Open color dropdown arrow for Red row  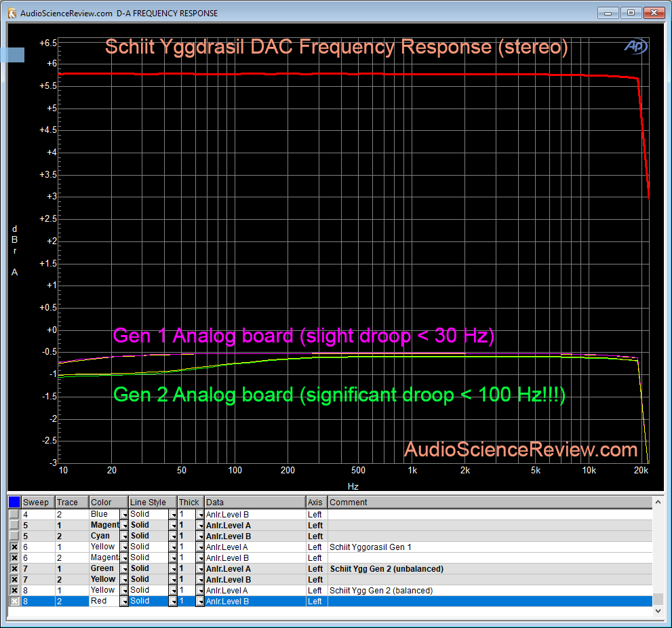click(x=124, y=601)
